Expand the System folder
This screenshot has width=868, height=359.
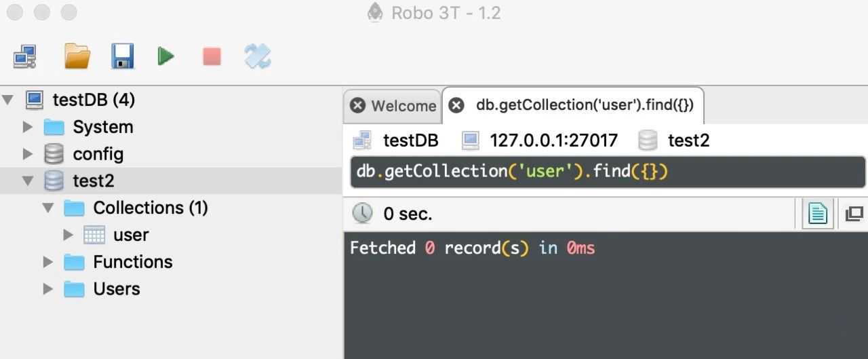point(28,127)
